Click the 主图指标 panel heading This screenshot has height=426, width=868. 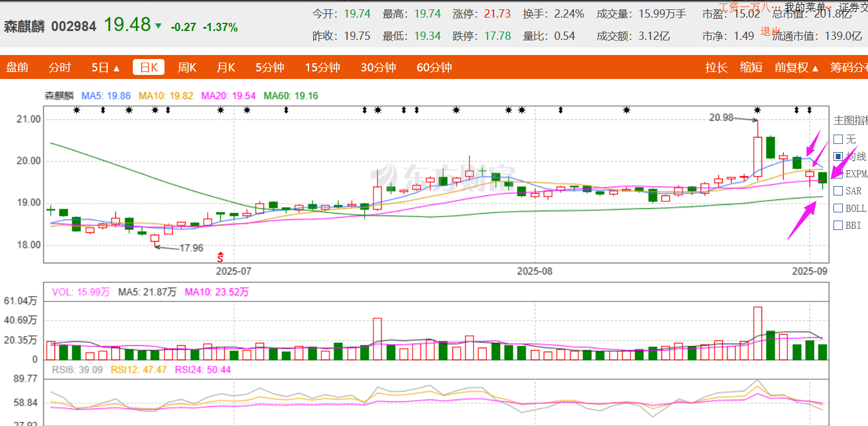pyautogui.click(x=850, y=120)
